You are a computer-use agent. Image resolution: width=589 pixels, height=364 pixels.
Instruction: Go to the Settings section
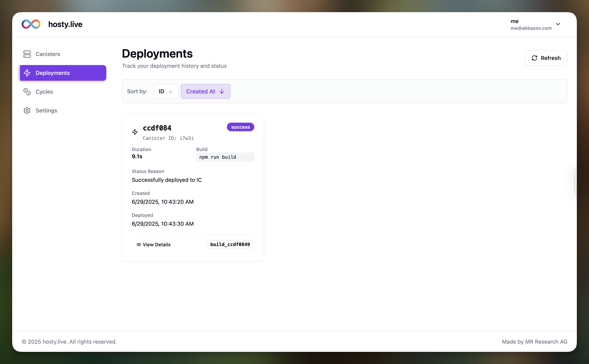[46, 110]
